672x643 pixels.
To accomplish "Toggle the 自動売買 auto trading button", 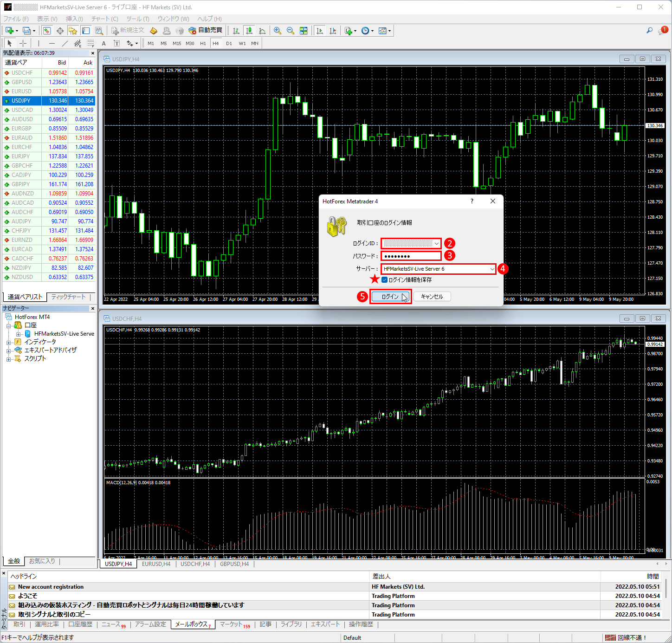I will 206,30.
